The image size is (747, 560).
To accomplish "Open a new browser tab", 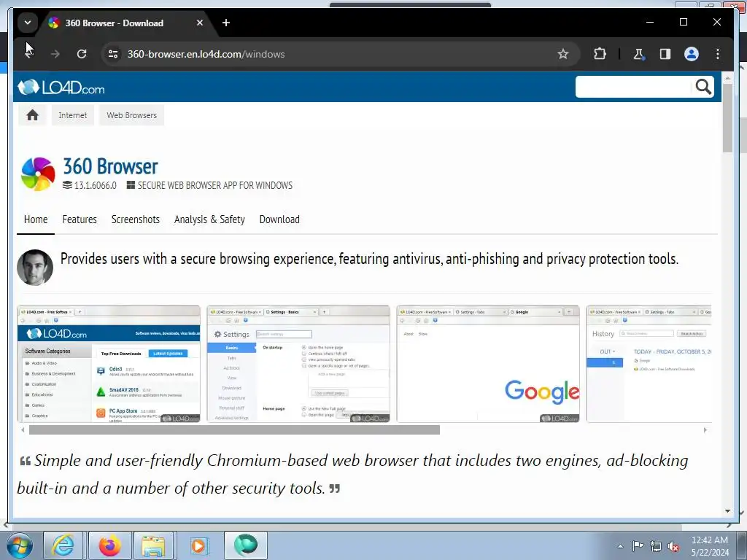I will coord(226,23).
